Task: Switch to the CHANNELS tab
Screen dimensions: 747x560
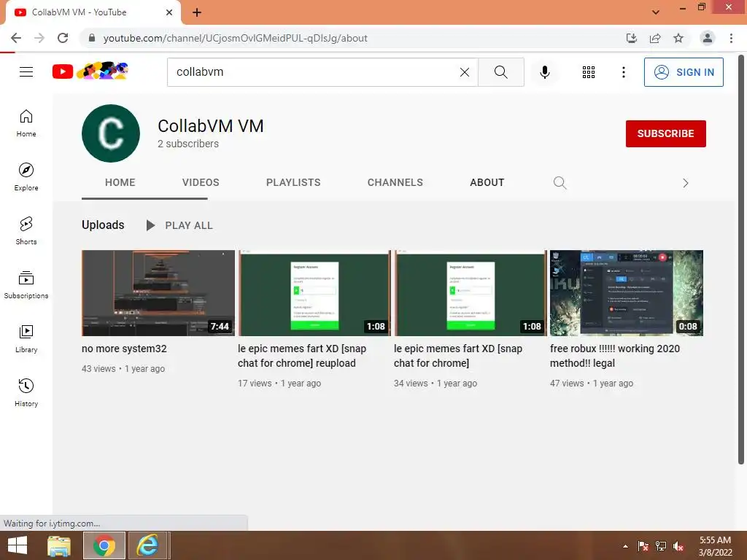Action: coord(395,182)
